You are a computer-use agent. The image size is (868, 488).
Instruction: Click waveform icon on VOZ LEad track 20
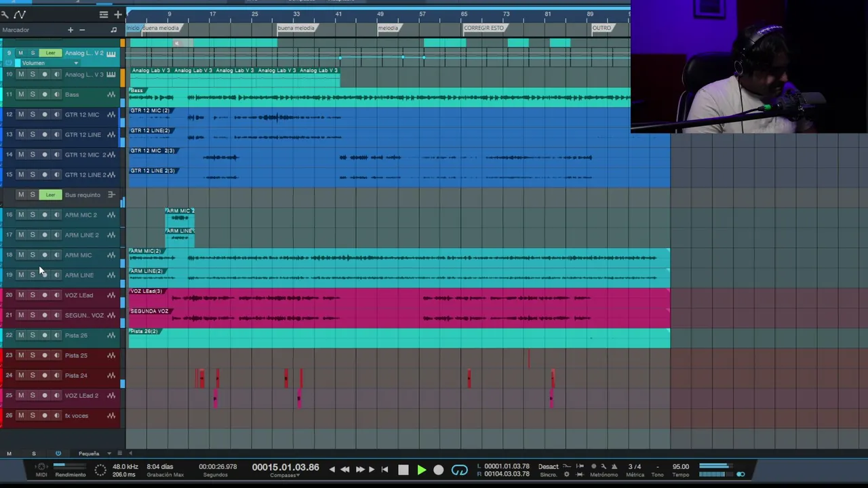tap(111, 296)
